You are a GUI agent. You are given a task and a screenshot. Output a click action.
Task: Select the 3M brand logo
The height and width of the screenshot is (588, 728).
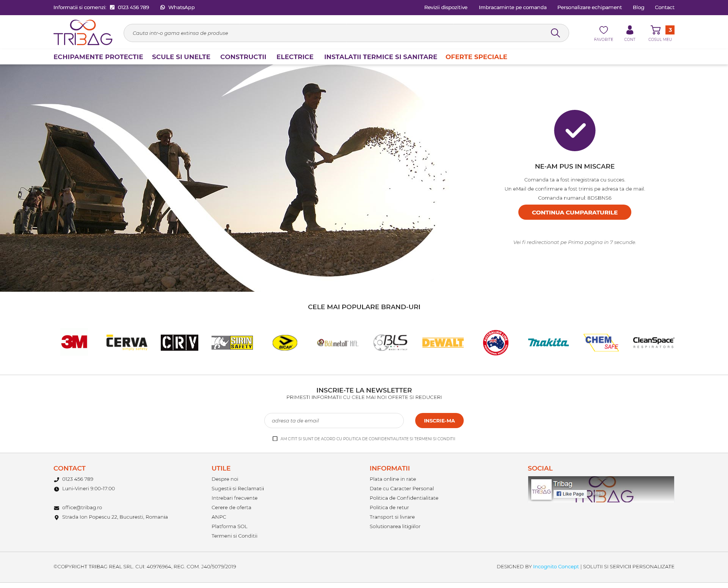pyautogui.click(x=74, y=342)
